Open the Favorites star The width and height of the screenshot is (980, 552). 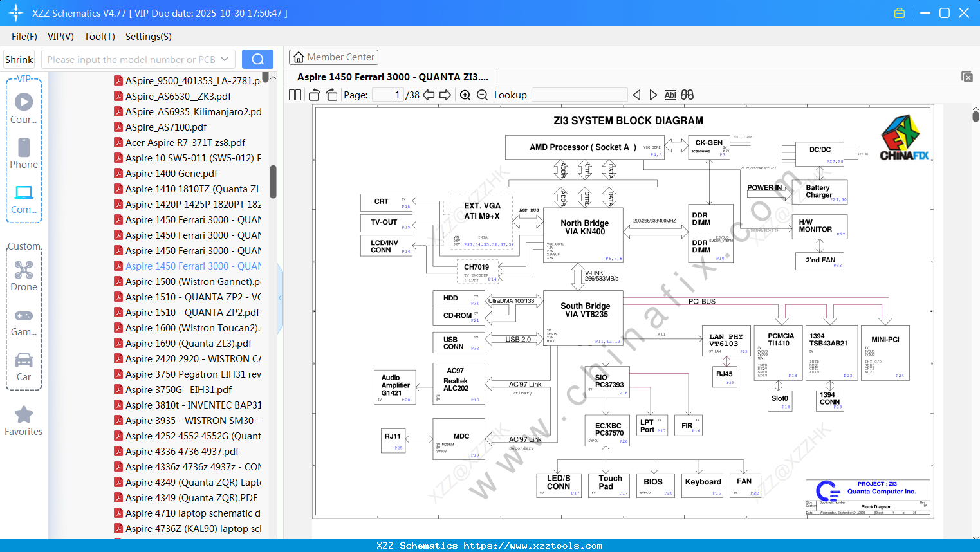(x=24, y=421)
